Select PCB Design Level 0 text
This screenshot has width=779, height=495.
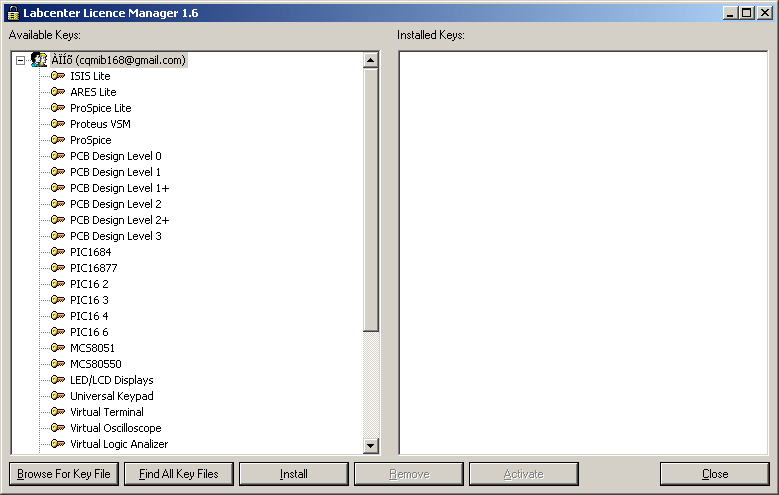pos(116,156)
